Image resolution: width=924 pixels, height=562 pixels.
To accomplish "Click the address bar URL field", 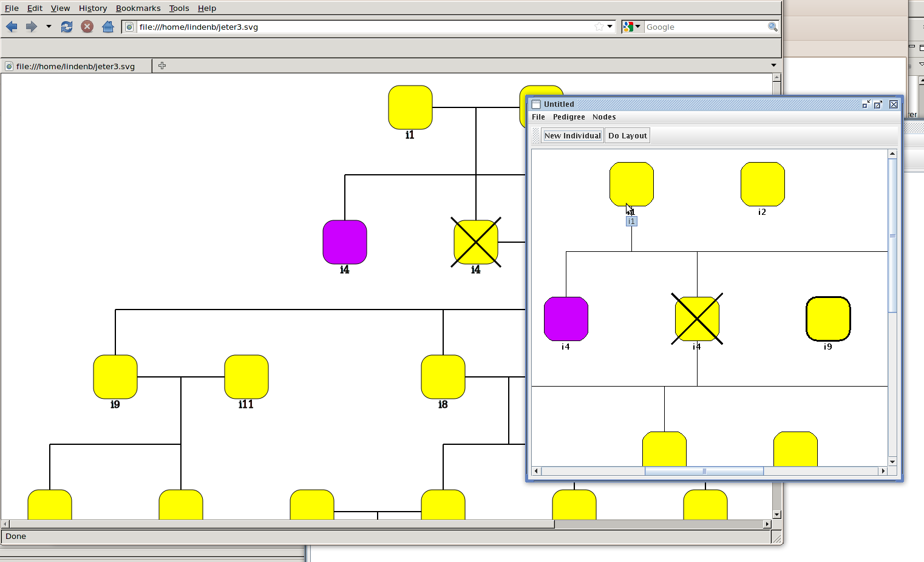I will (364, 27).
